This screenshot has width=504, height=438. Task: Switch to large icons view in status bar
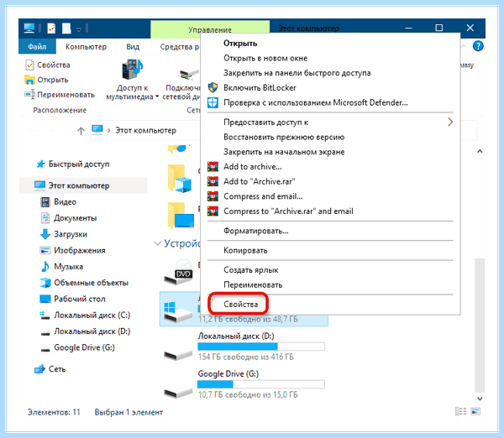475,411
